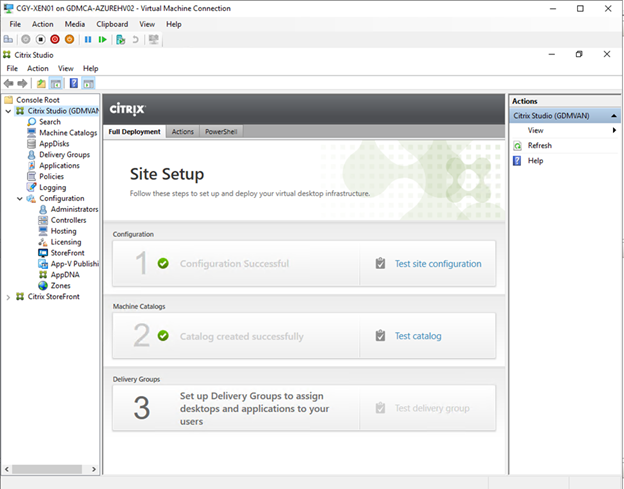Click the tree scrollbar left arrow

7,469
